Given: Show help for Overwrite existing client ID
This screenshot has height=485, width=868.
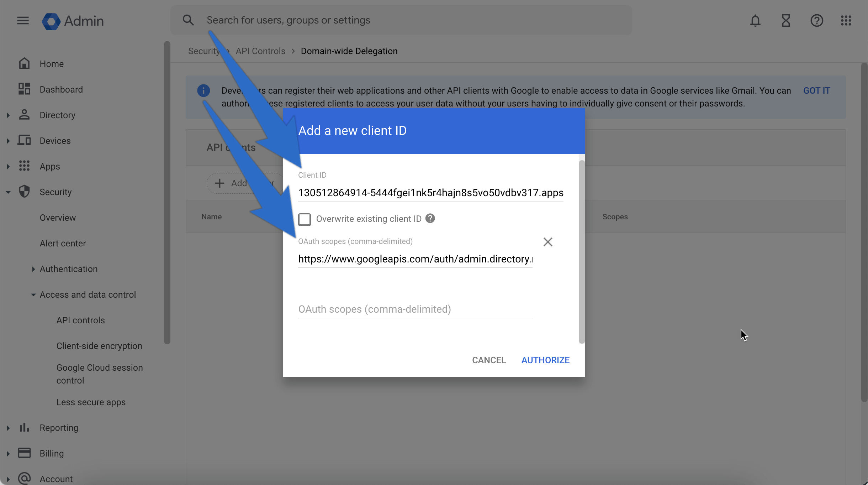Looking at the screenshot, I should pyautogui.click(x=430, y=218).
